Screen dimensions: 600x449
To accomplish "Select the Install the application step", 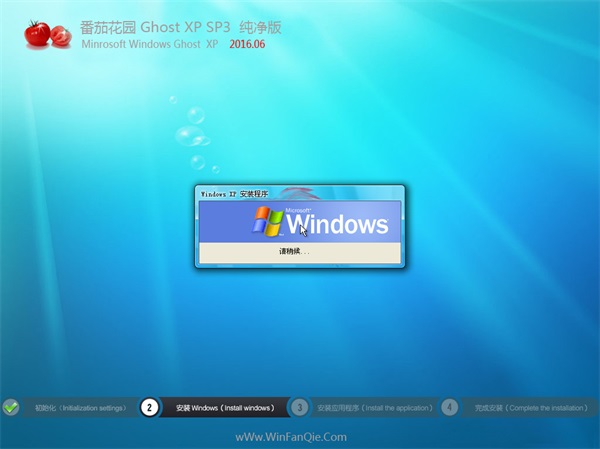I will (x=375, y=408).
